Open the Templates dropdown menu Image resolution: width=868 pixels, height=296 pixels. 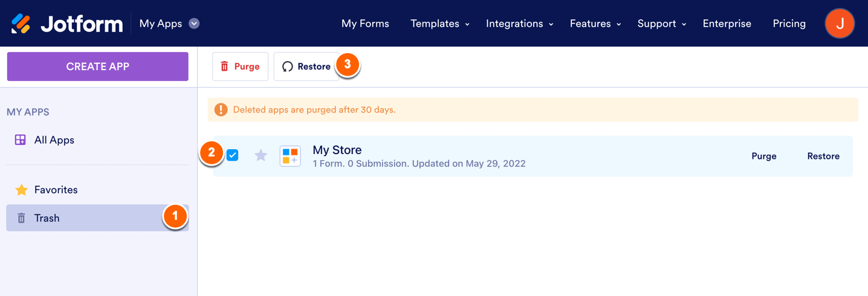tap(439, 24)
